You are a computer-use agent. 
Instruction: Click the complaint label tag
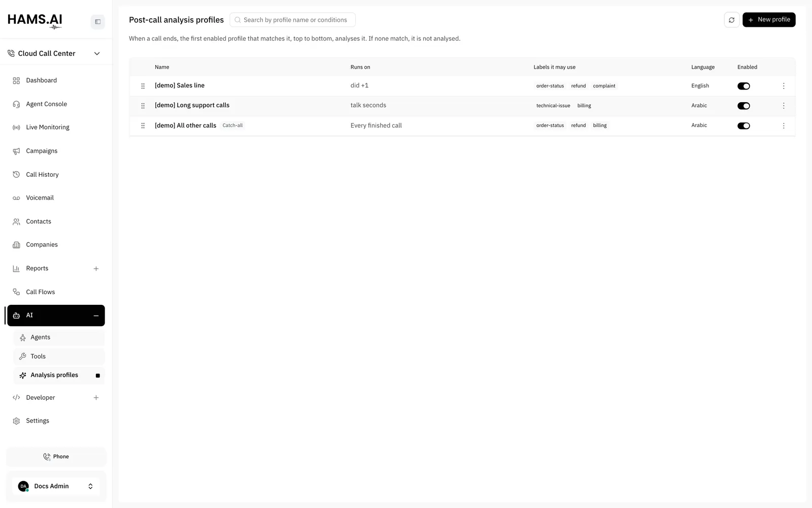tap(604, 86)
